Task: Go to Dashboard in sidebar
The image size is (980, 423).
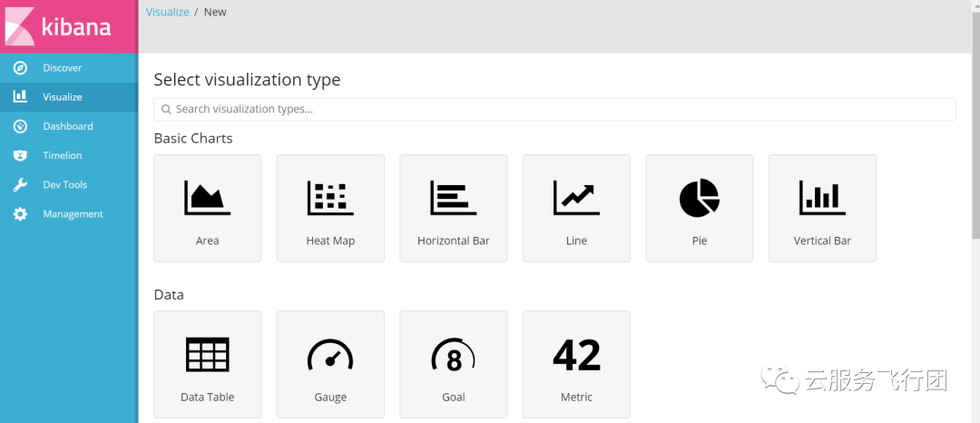Action: (67, 126)
